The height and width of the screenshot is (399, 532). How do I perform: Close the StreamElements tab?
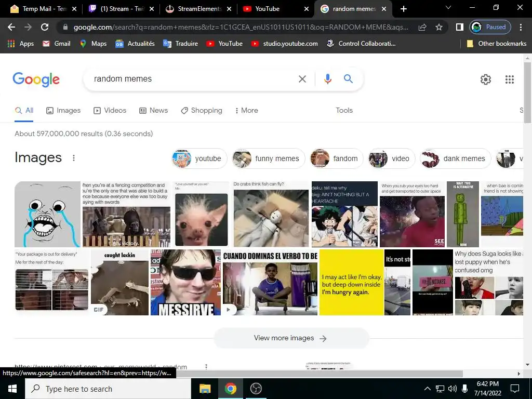coord(229,9)
